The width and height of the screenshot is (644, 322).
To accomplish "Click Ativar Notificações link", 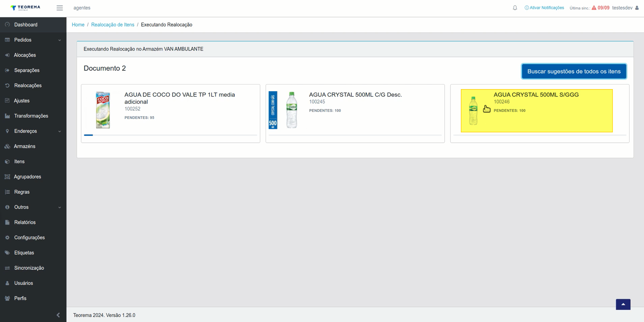I will [544, 8].
